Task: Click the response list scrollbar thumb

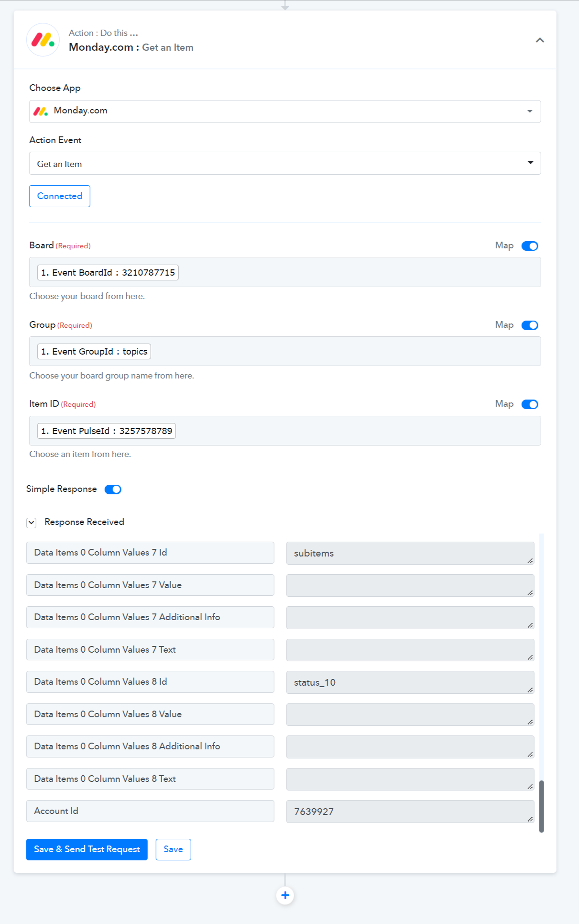Action: coord(542,806)
